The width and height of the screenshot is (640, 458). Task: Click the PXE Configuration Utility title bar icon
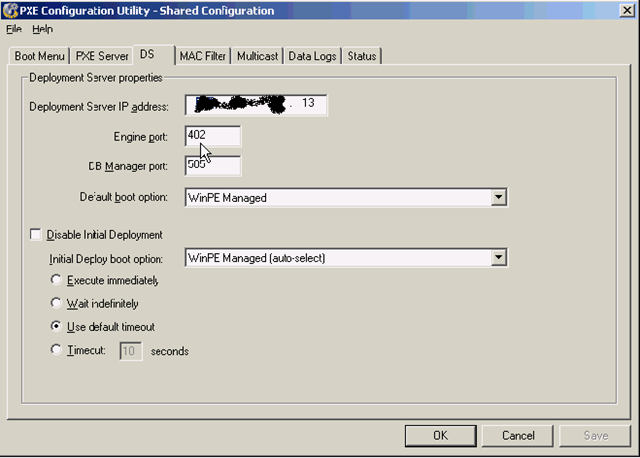[11, 10]
